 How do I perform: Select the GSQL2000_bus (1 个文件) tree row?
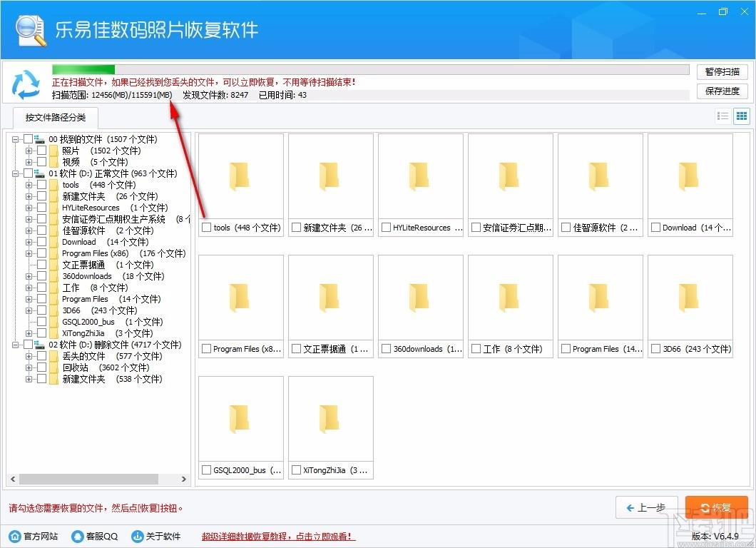[113, 322]
